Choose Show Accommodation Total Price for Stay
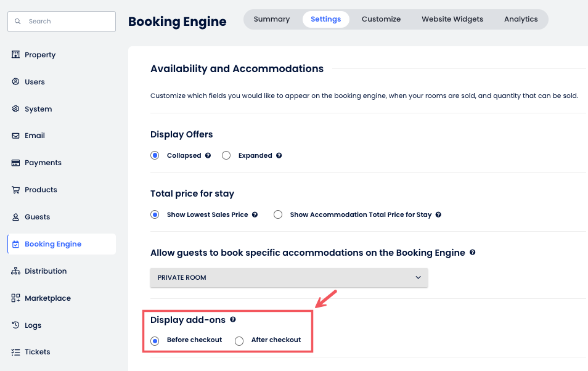This screenshot has height=371, width=588. pyautogui.click(x=278, y=215)
